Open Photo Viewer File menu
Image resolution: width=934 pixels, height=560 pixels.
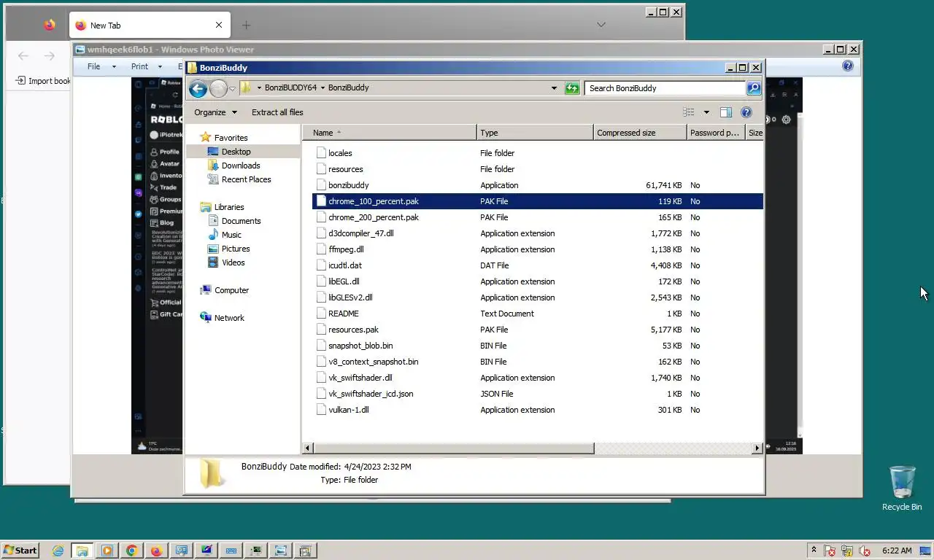click(x=93, y=66)
